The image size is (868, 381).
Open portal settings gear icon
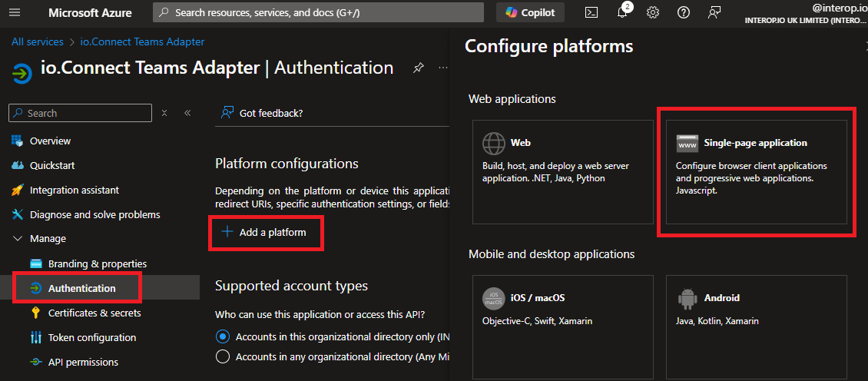pos(653,12)
